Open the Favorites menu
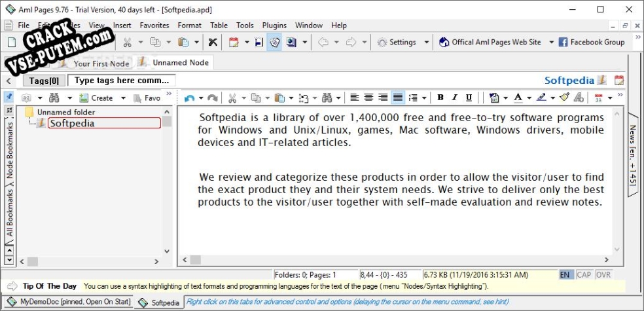 [154, 26]
